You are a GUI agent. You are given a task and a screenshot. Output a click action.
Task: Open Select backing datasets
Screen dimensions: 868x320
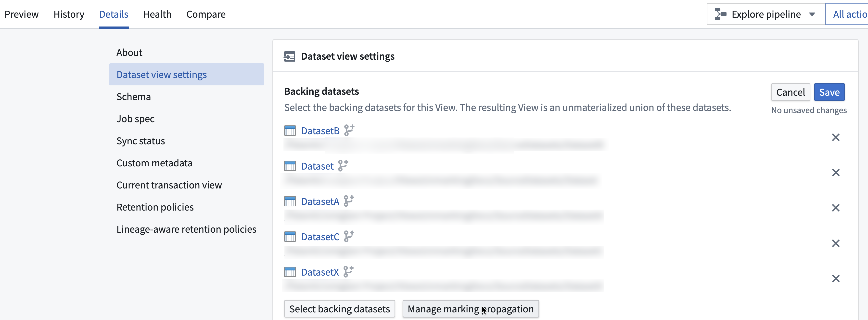tap(339, 308)
